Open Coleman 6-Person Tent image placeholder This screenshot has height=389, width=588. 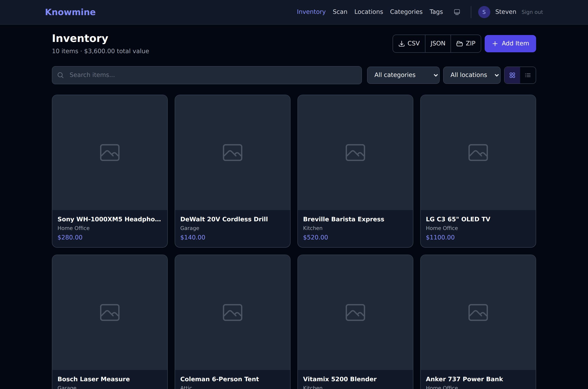[232, 312]
